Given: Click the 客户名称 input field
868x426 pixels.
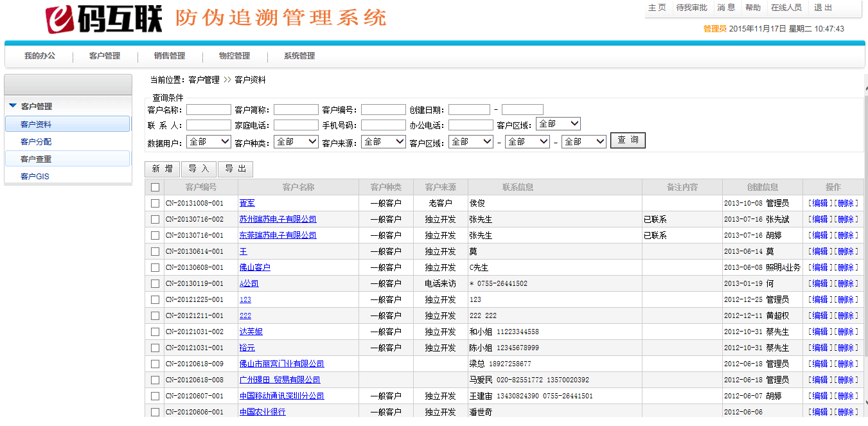Looking at the screenshot, I should click(x=209, y=110).
